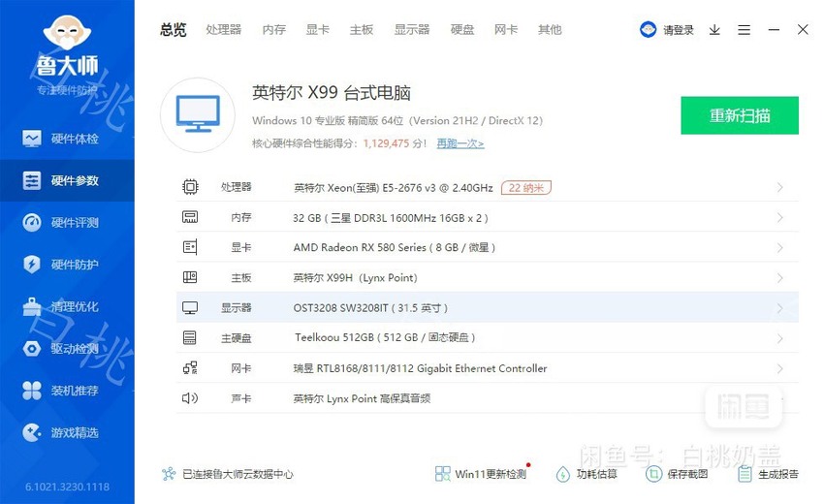Click the 处理器 CPU chip icon
This screenshot has width=824, height=504.
click(x=190, y=187)
